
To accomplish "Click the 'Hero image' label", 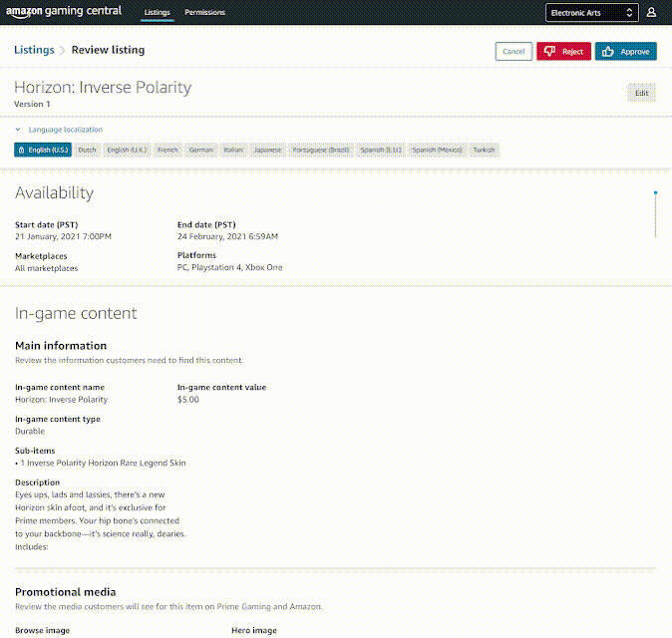I will [x=254, y=630].
